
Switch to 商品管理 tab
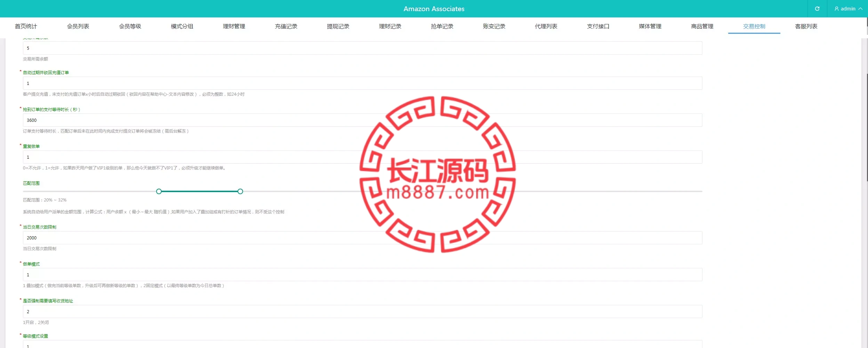coord(702,26)
